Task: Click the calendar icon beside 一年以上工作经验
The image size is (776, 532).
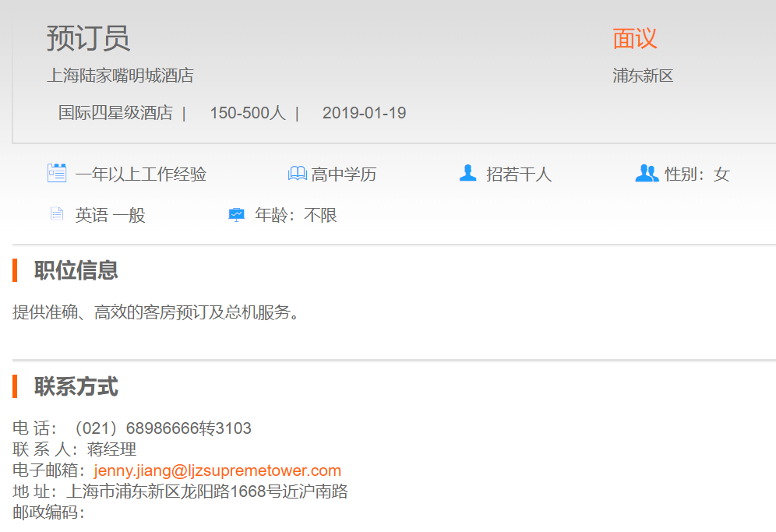Action: (x=57, y=174)
